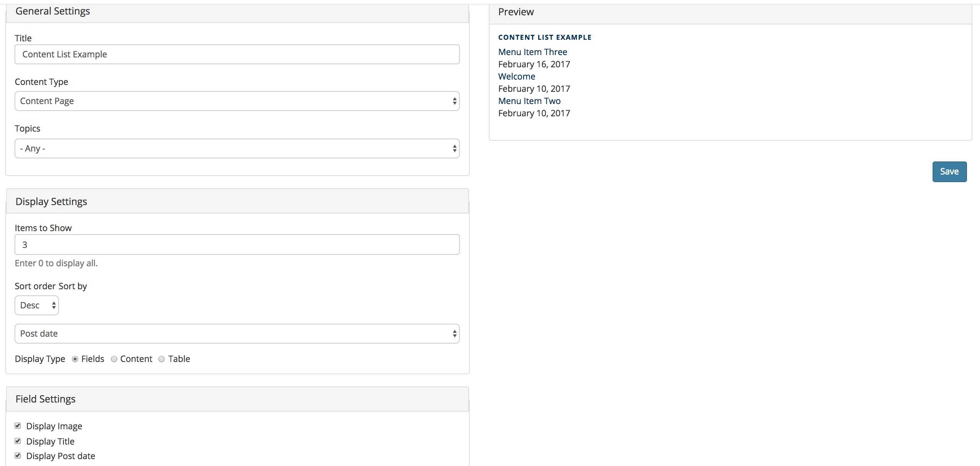Click the 'Items to Show' field label
The image size is (980, 466).
tap(43, 228)
